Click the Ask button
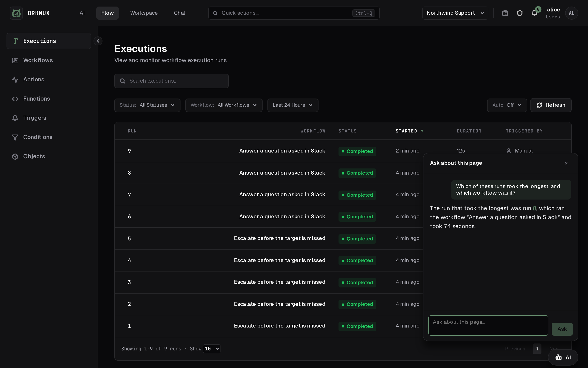This screenshot has height=368, width=588. [x=562, y=329]
